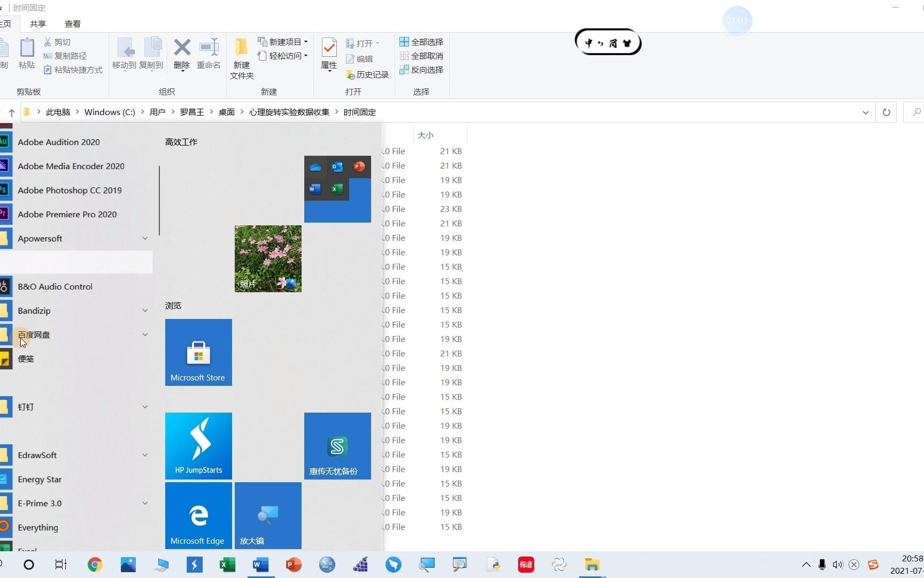Click the Up arrow navigation button
This screenshot has height=578, width=924.
pos(11,112)
